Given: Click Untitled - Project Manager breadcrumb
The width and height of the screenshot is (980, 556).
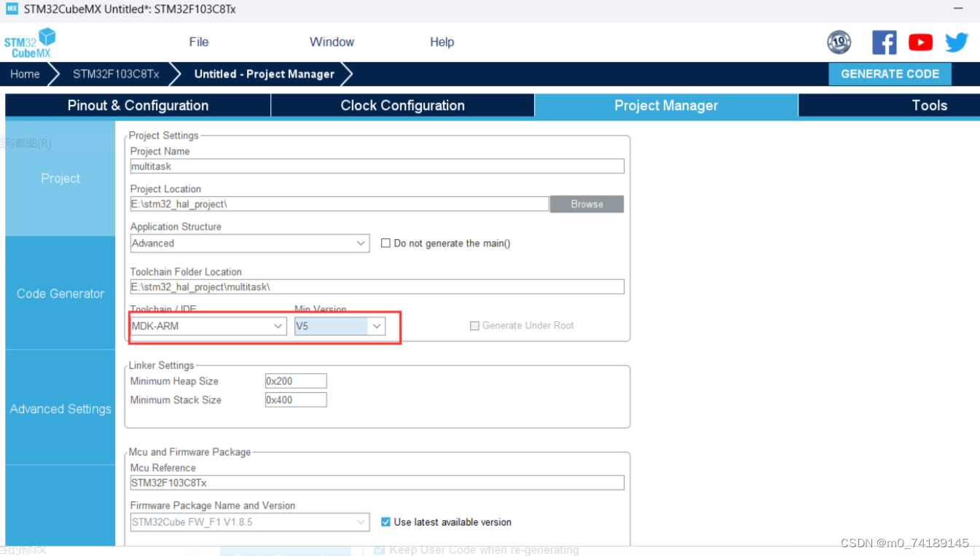Looking at the screenshot, I should pos(264,74).
